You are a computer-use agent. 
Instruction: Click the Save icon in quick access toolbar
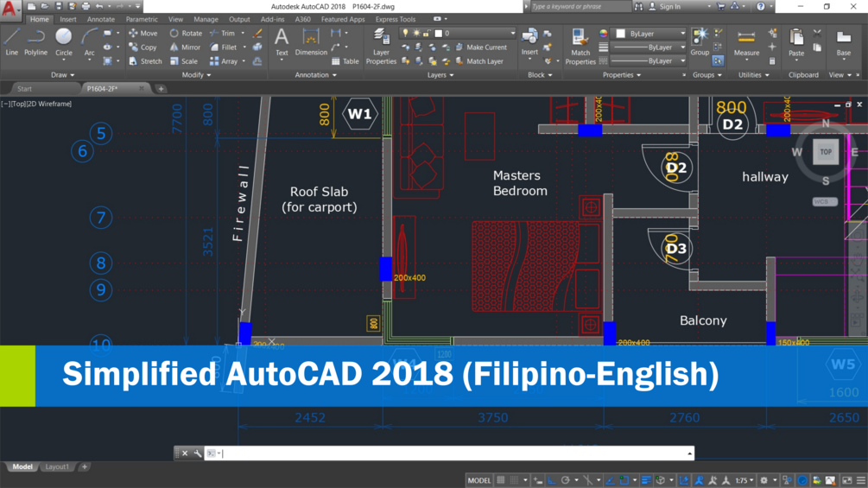click(x=59, y=6)
